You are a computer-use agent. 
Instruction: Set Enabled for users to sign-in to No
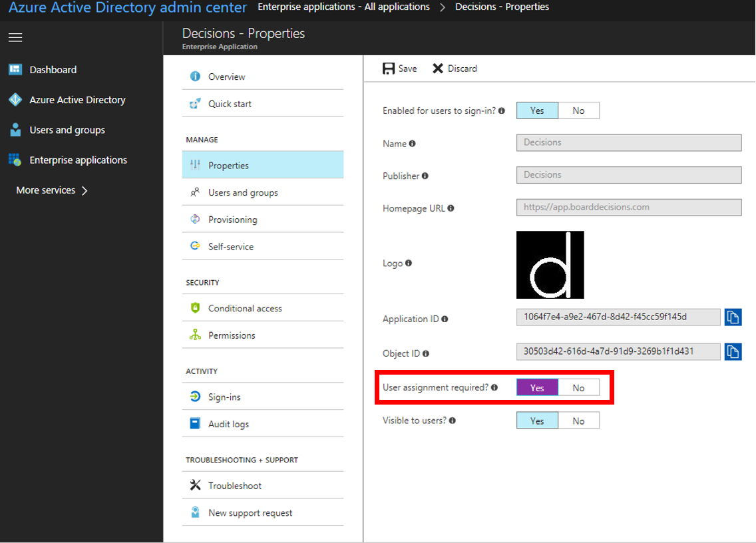pos(578,110)
